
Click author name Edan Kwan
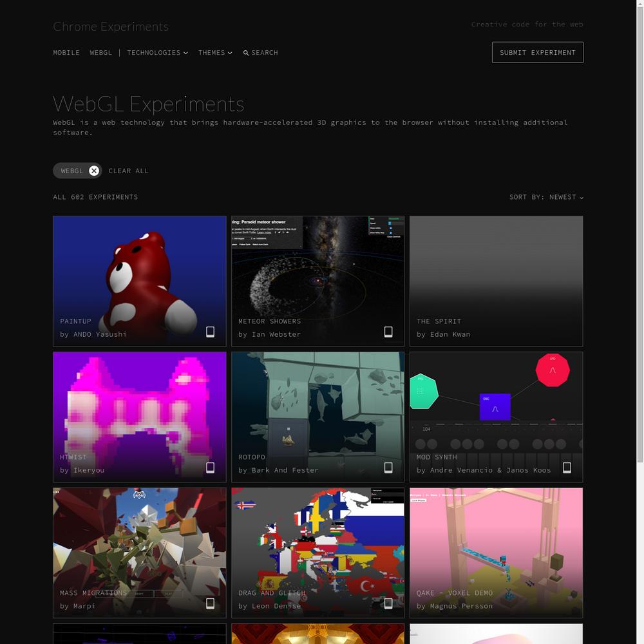point(450,334)
